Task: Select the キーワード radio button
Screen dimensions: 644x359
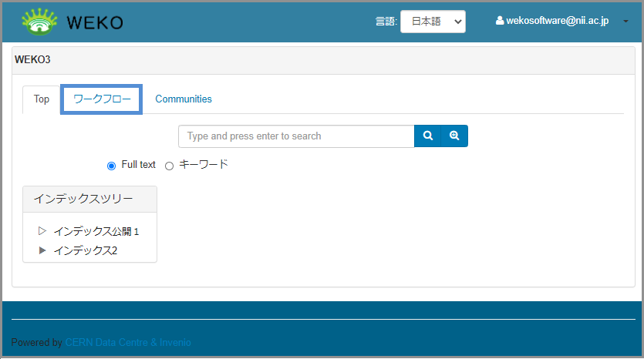Action: click(x=170, y=166)
